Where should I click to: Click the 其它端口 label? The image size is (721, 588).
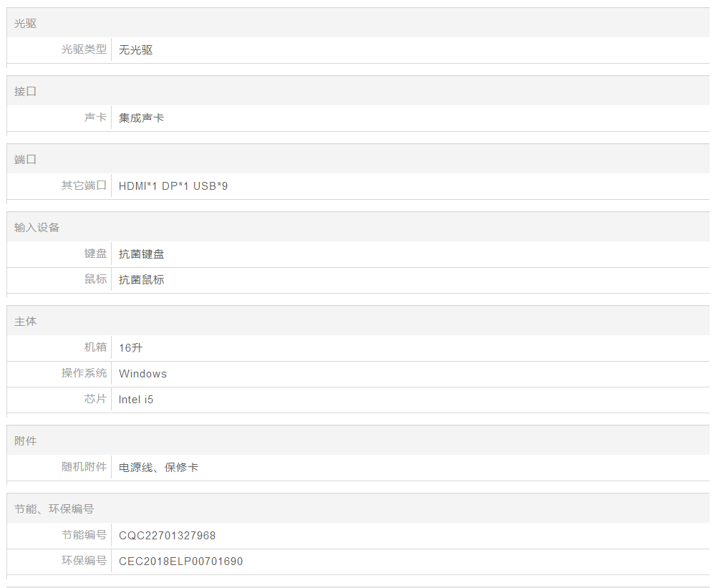point(84,185)
